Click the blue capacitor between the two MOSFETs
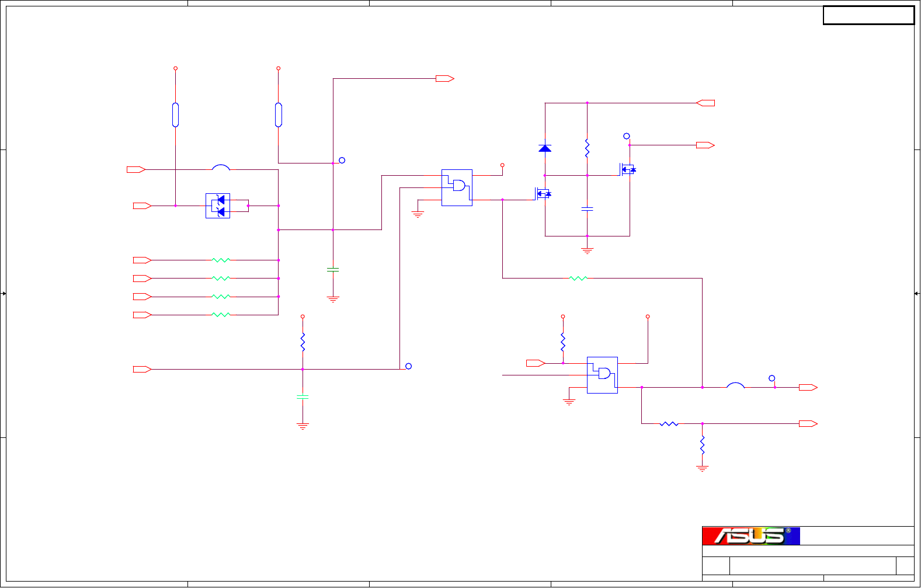 tap(588, 208)
